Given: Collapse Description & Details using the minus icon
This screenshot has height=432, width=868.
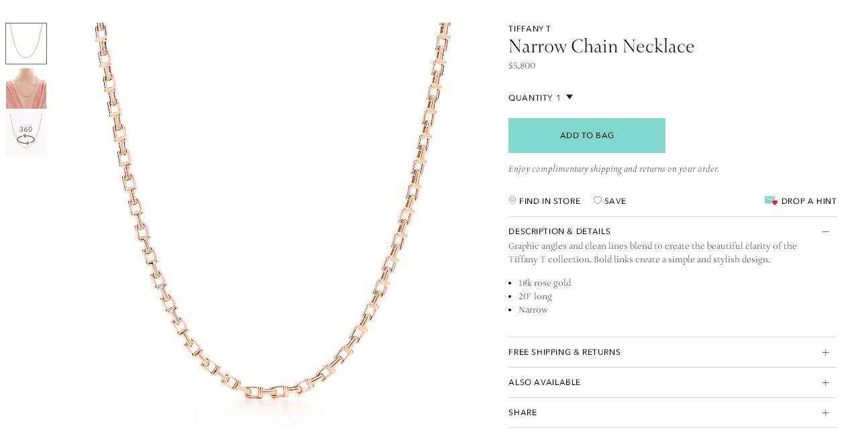Looking at the screenshot, I should (x=826, y=231).
